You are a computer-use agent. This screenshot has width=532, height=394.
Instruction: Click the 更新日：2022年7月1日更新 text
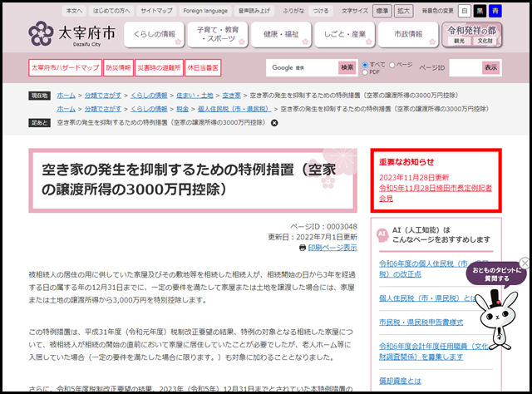313,237
